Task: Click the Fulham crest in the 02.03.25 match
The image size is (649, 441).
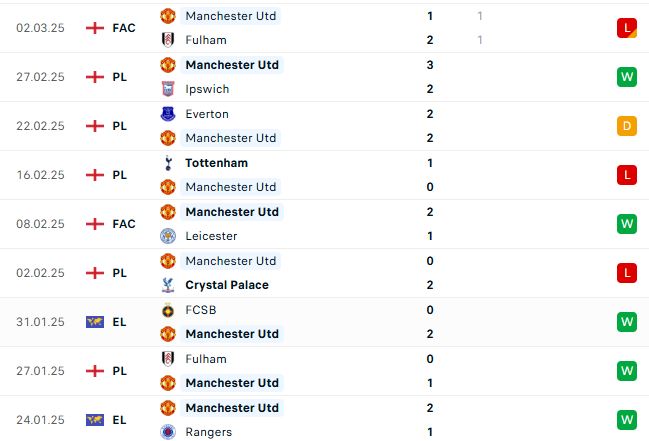Action: click(x=168, y=40)
